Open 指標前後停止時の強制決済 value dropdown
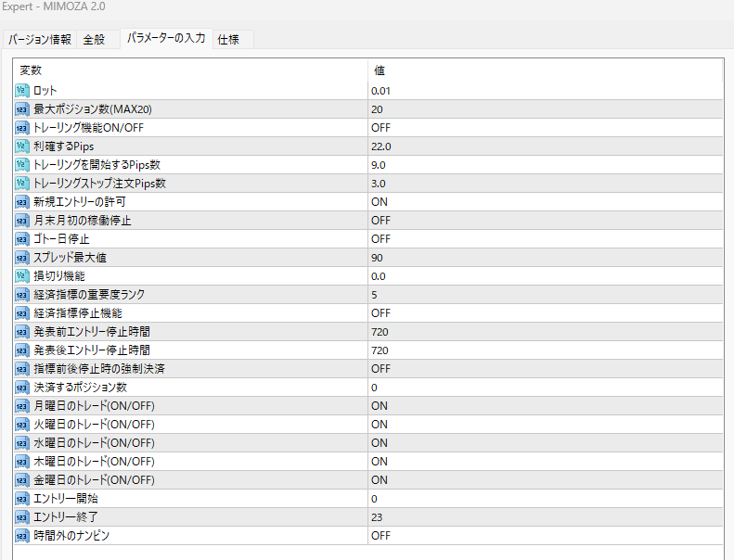 (380, 368)
